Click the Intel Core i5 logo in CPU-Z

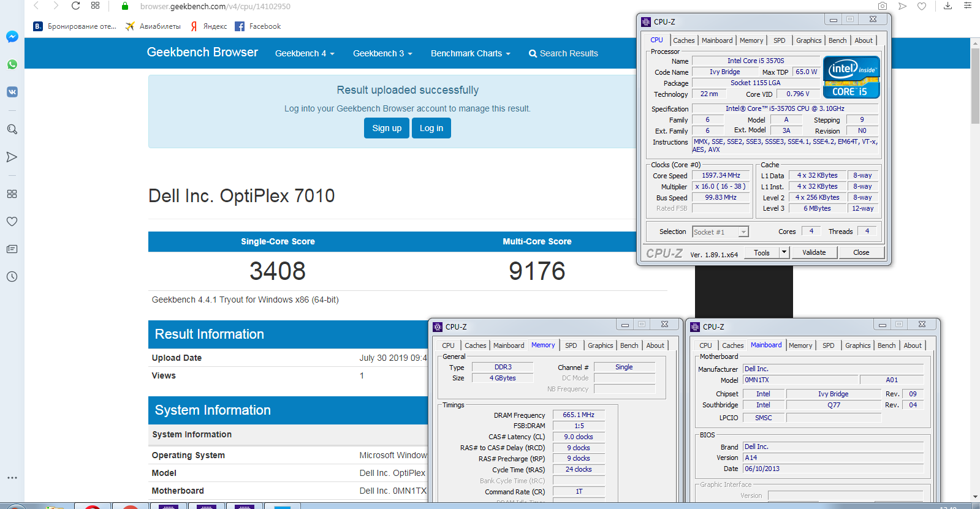click(851, 77)
